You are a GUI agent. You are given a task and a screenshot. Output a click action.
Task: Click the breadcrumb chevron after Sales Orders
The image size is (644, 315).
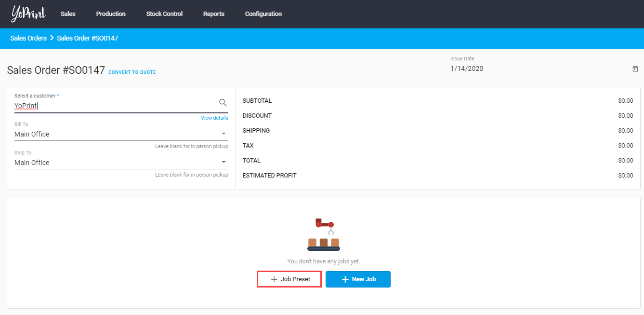[52, 38]
